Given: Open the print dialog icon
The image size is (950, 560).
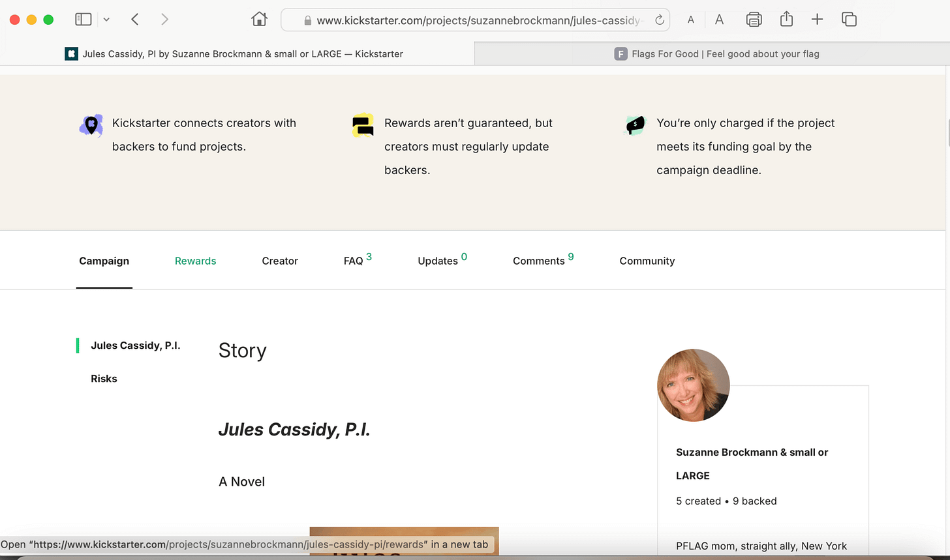Looking at the screenshot, I should [754, 20].
